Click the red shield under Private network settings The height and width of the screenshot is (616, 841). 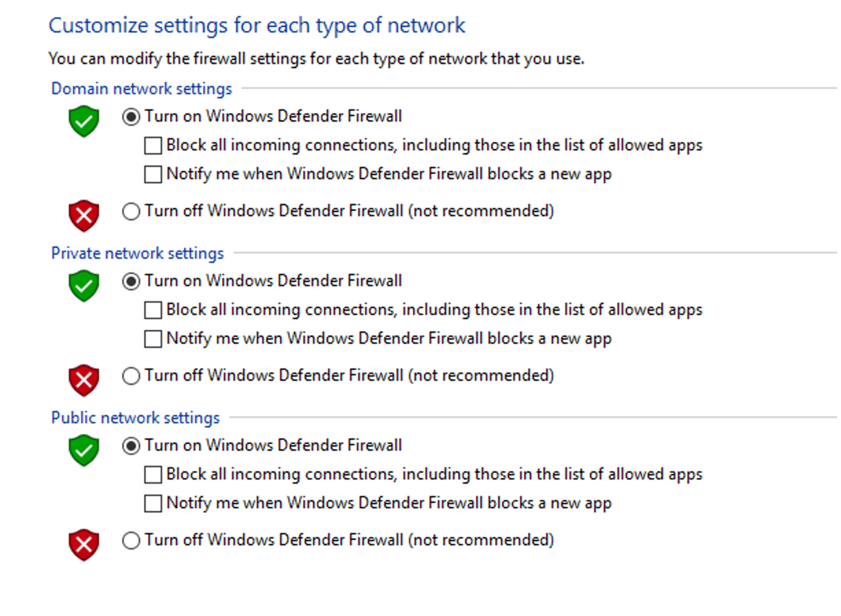coord(84,380)
